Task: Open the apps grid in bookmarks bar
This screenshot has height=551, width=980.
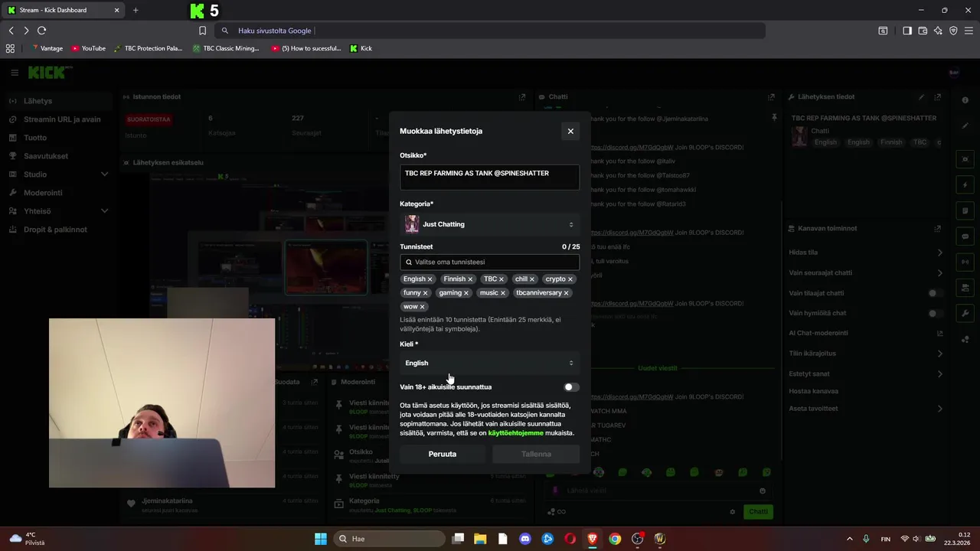Action: coord(10,48)
